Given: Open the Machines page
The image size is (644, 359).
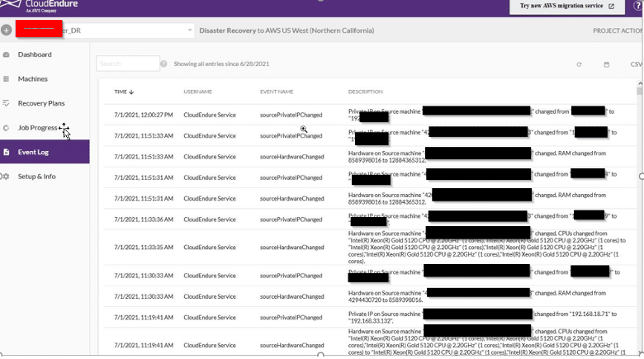Looking at the screenshot, I should click(32, 79).
